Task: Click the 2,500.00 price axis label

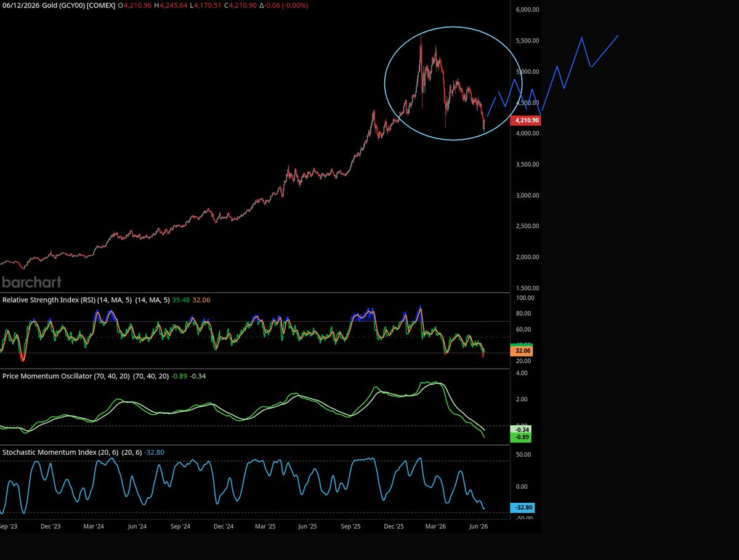Action: point(527,226)
